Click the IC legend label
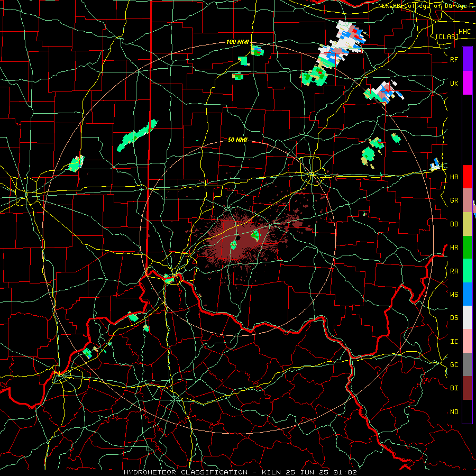The image size is (476, 476). tap(454, 342)
